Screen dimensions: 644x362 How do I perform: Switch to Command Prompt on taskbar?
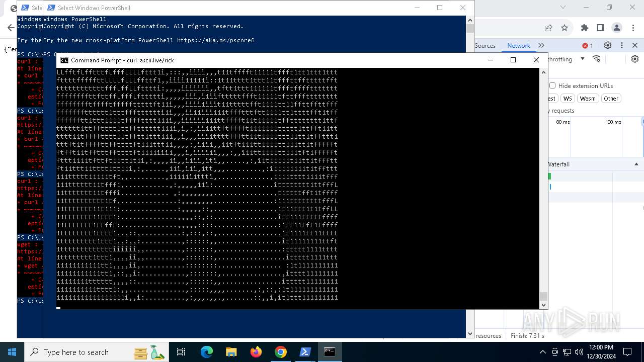click(x=330, y=352)
